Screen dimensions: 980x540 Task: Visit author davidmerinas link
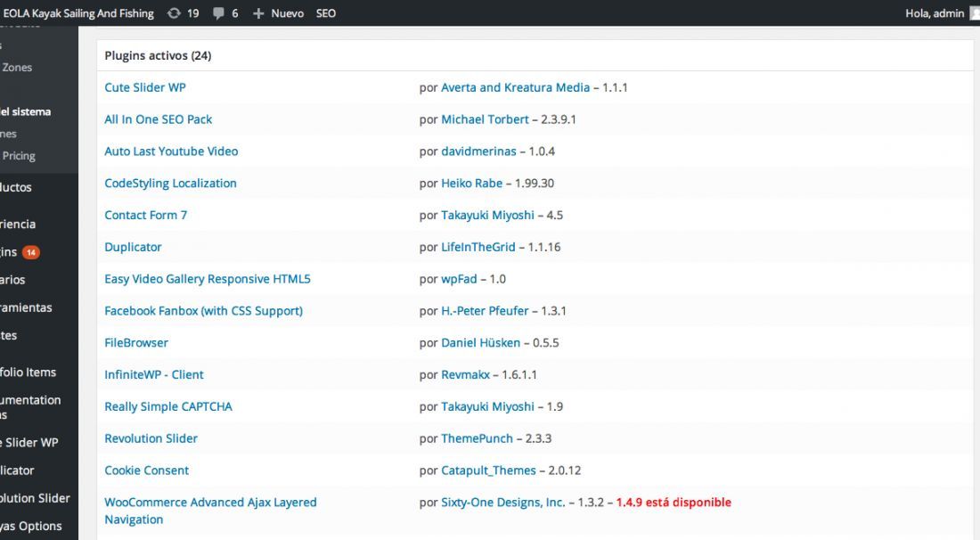point(478,151)
